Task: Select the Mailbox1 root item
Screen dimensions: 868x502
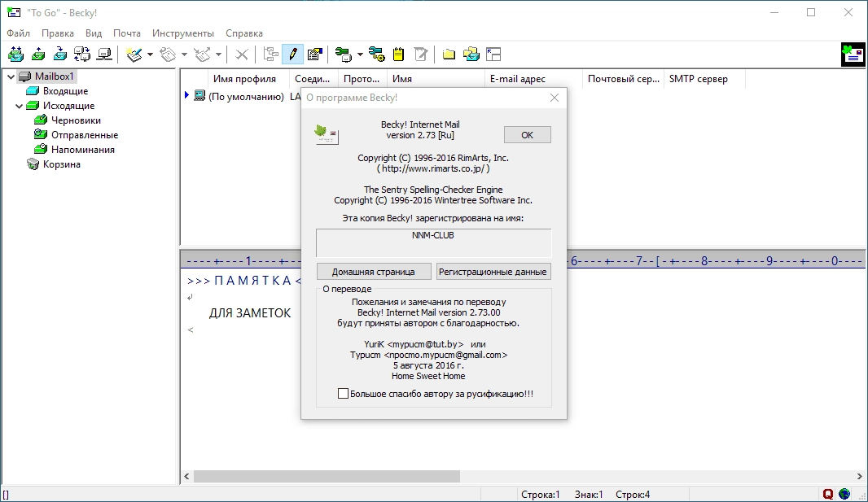Action: pos(55,76)
